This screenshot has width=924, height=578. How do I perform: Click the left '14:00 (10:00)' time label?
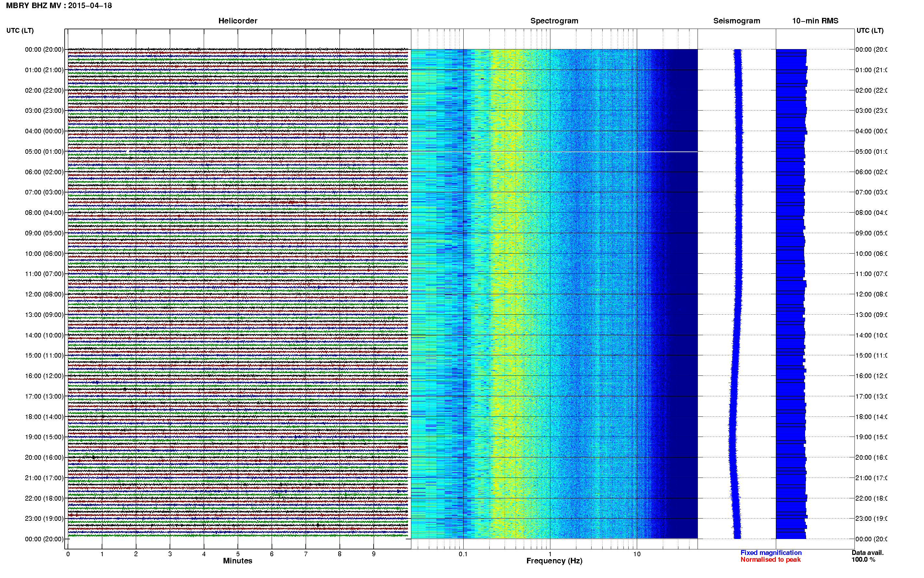[x=44, y=335]
